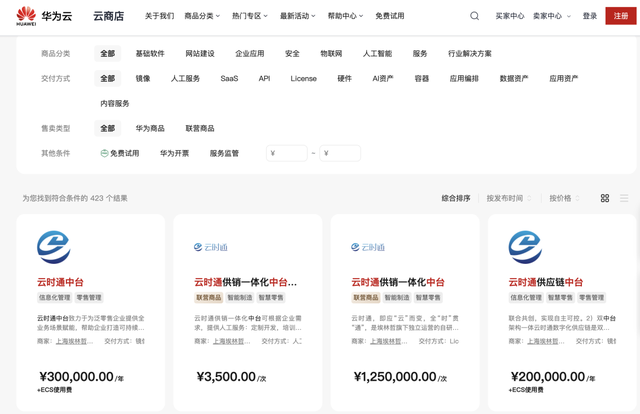
Task: Click the maximum price input field
Action: coord(340,153)
